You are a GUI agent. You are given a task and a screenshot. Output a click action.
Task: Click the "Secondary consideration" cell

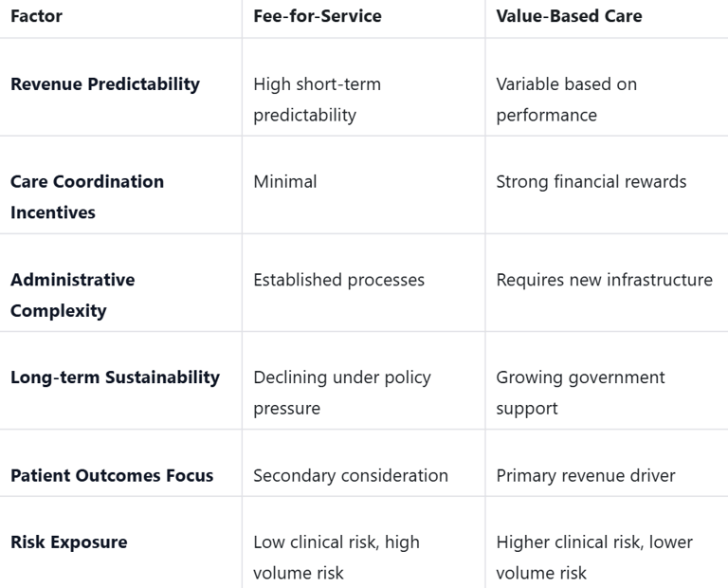[x=351, y=475]
